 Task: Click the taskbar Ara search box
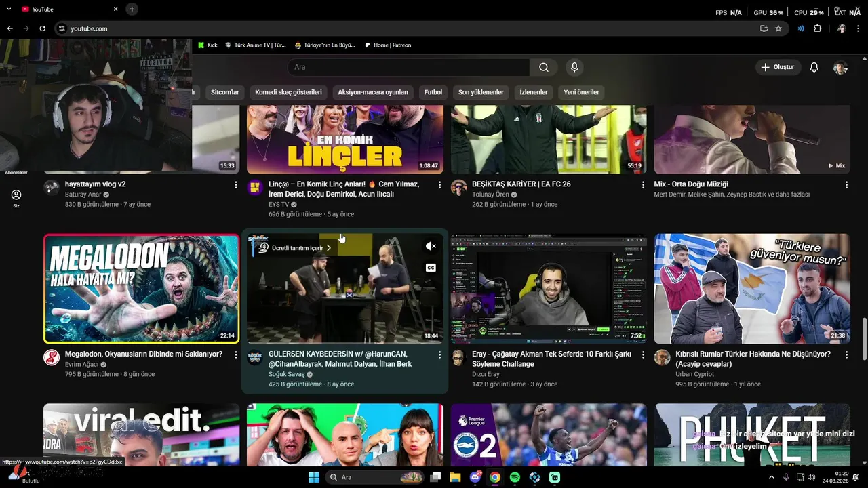click(x=375, y=477)
